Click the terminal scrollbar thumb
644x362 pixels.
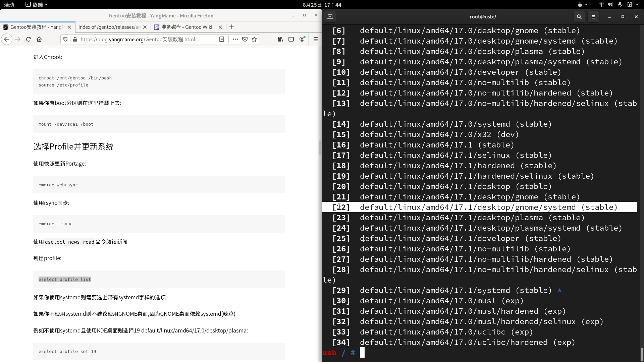[642, 354]
